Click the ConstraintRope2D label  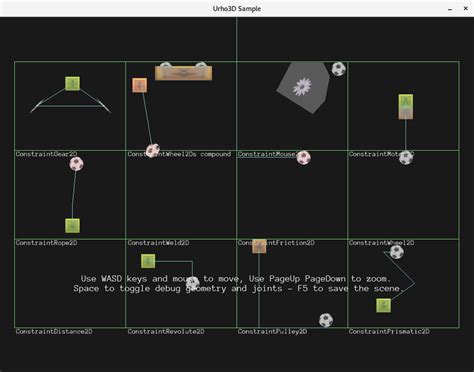pyautogui.click(x=46, y=243)
